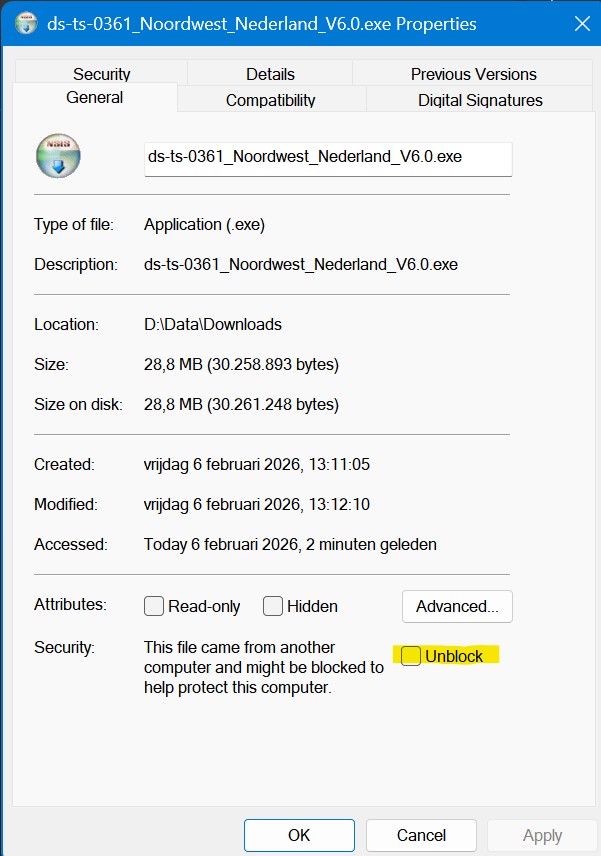The height and width of the screenshot is (856, 601).
Task: Switch to the Security tab
Action: point(101,74)
